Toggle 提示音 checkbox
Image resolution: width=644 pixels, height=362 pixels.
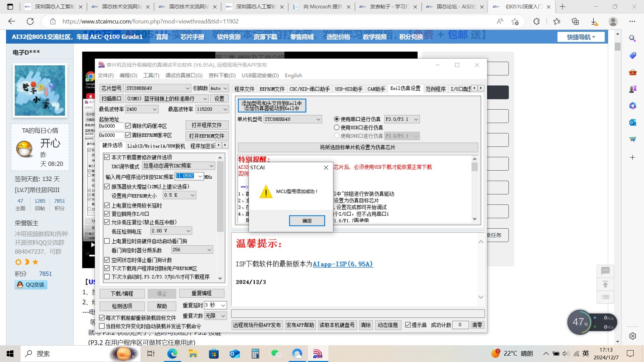tap(408, 325)
